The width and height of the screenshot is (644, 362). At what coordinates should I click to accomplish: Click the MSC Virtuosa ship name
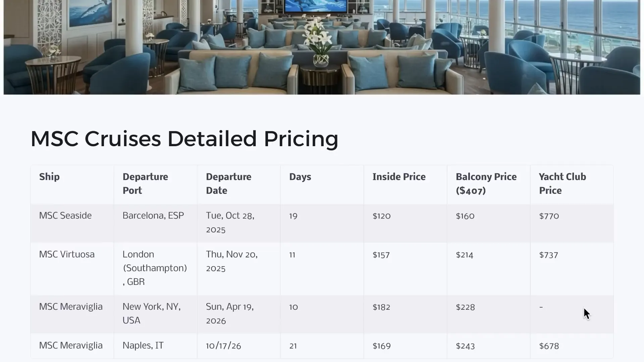67,254
